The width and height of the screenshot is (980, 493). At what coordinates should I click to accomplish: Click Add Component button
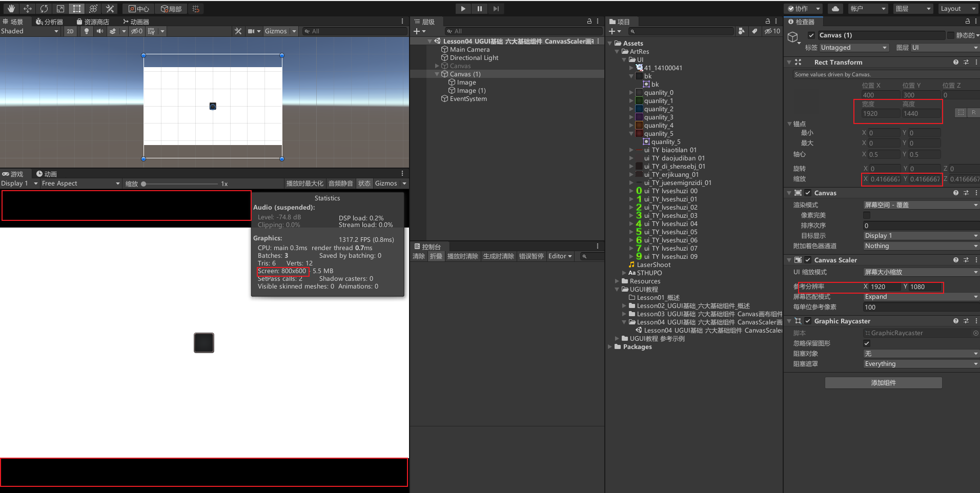884,383
